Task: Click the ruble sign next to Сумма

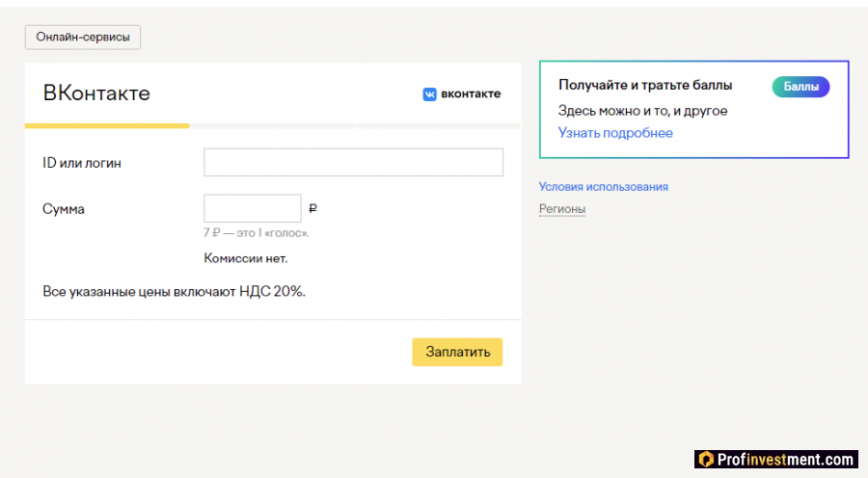Action: point(312,208)
